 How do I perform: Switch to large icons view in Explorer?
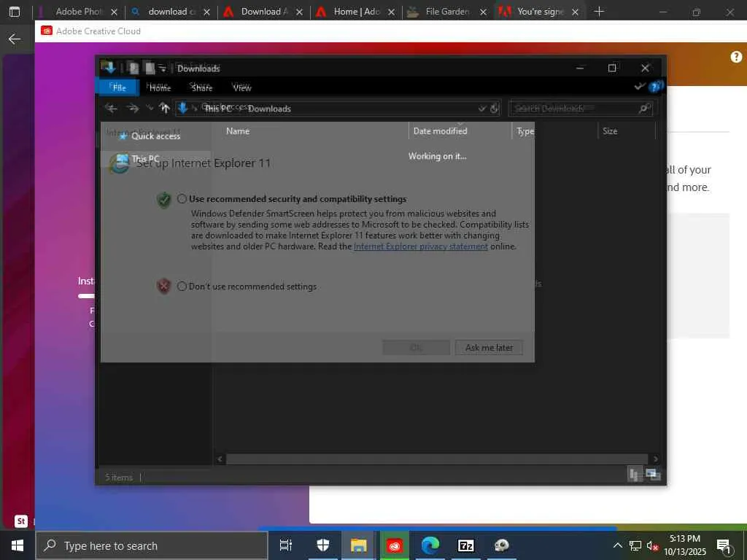pyautogui.click(x=651, y=474)
